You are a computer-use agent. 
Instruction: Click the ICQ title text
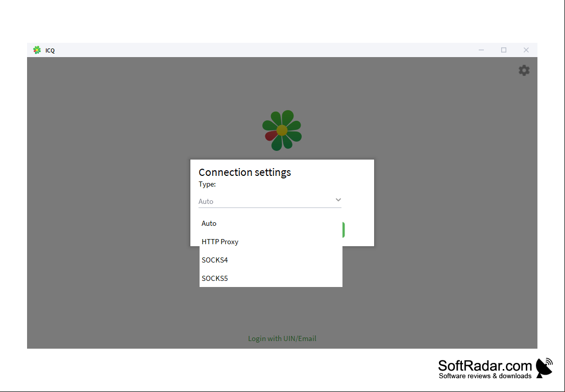[x=50, y=50]
